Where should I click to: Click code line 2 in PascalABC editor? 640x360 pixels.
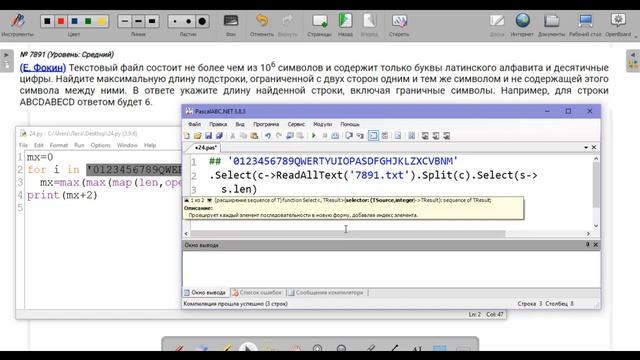pos(373,176)
